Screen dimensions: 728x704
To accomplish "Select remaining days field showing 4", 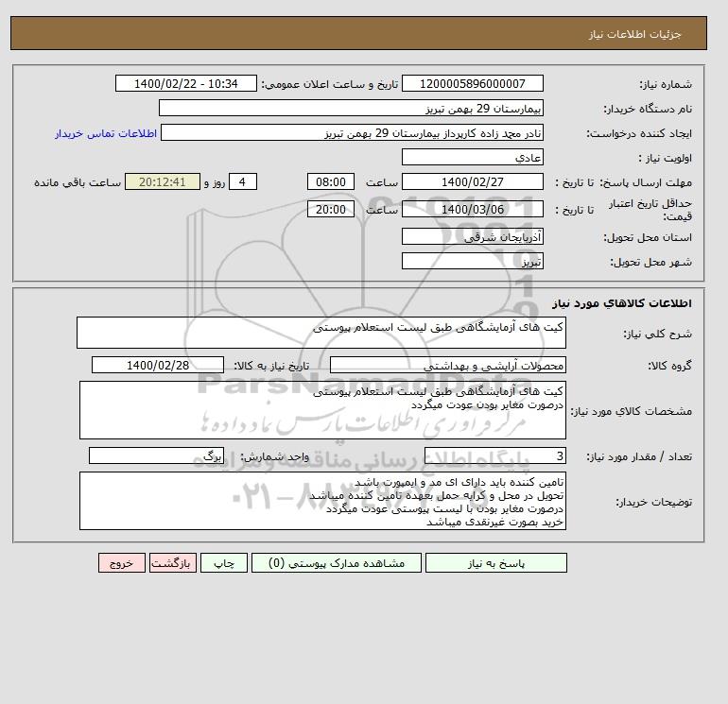I will [242, 182].
